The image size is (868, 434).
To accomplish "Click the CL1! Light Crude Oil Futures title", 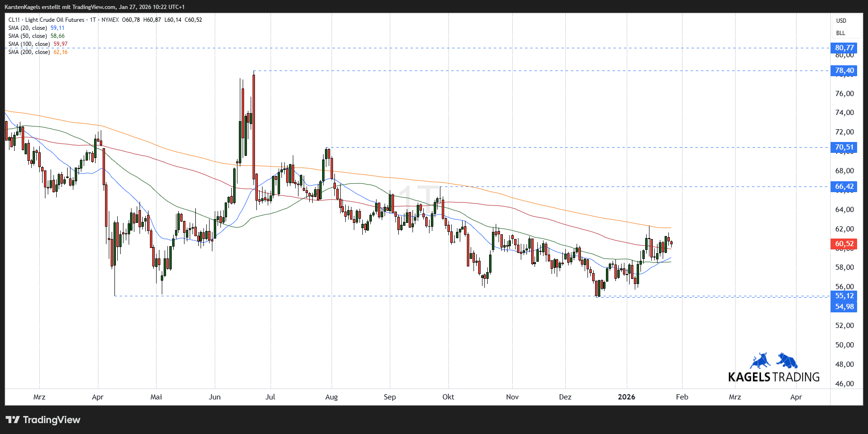I will point(46,20).
